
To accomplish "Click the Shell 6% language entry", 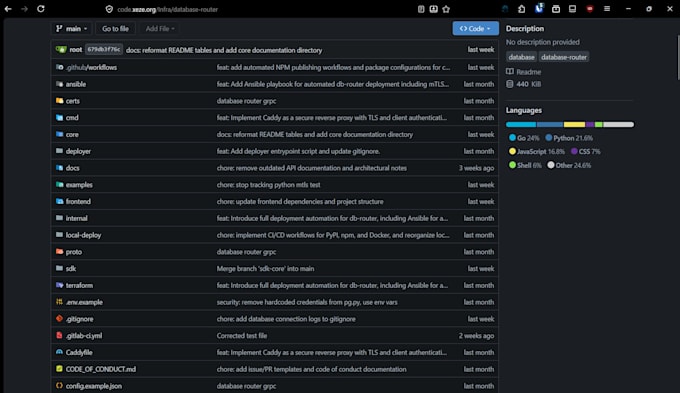I will (x=525, y=165).
